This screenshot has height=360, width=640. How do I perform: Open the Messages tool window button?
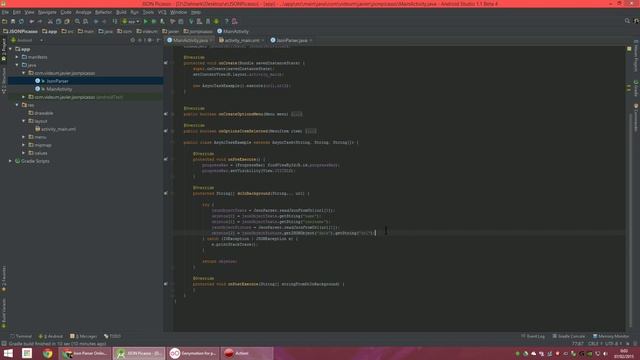[x=84, y=336]
